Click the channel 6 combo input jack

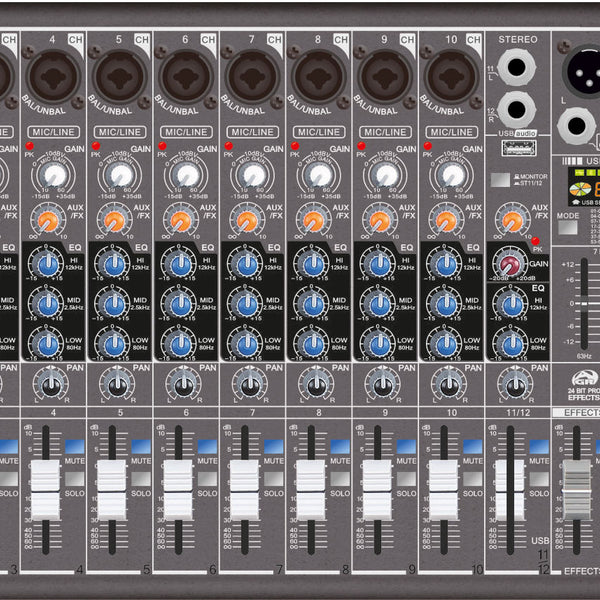(x=186, y=76)
